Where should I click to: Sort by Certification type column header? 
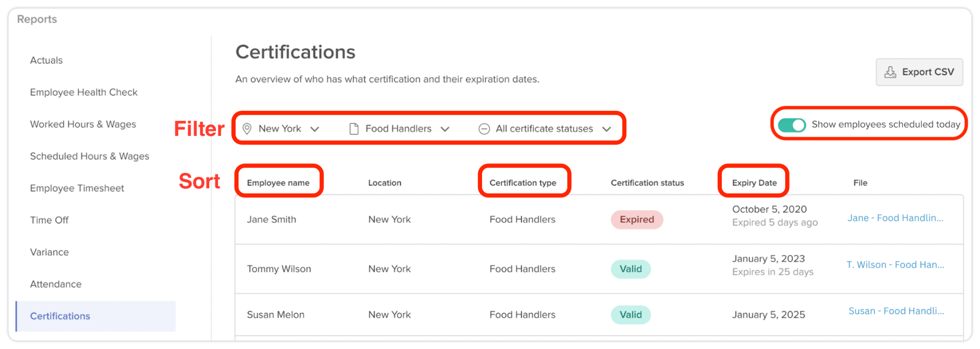[522, 183]
